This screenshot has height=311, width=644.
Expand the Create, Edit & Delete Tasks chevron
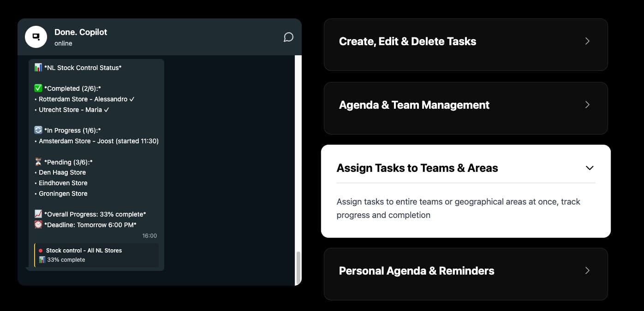click(x=587, y=41)
